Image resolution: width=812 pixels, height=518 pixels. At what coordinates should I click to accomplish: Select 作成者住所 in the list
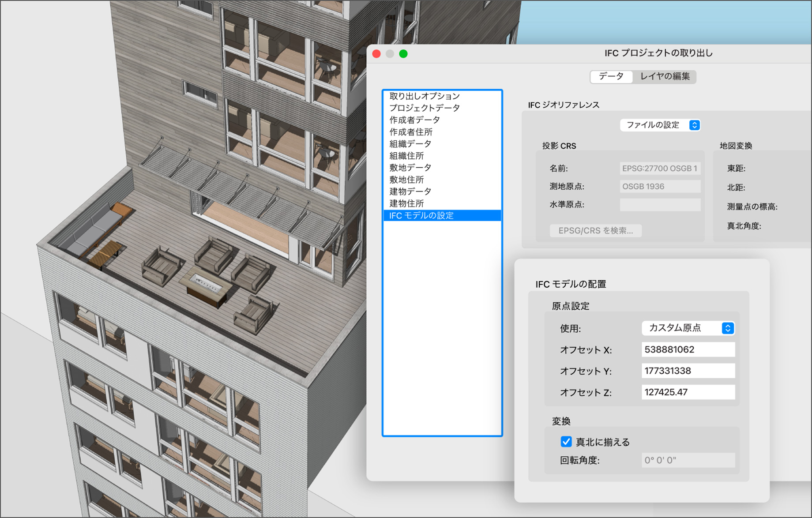[x=442, y=131]
